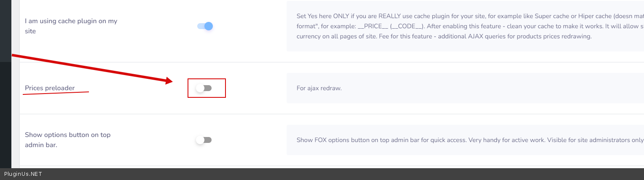Image resolution: width=644 pixels, height=180 pixels.
Task: Open the PluginUs.NET watermark link
Action: tap(23, 174)
